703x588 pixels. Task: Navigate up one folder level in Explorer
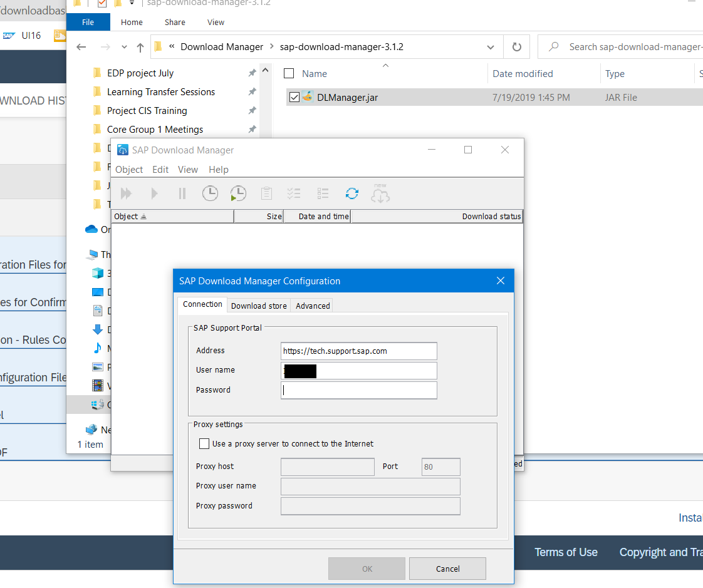coord(140,48)
